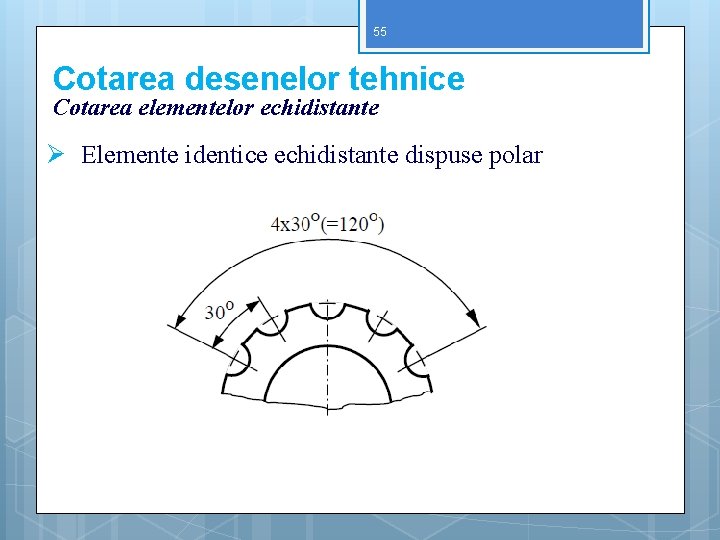Image resolution: width=720 pixels, height=540 pixels.
Task: Select the bullet text Elemente identice echidistante
Action: (x=240, y=155)
